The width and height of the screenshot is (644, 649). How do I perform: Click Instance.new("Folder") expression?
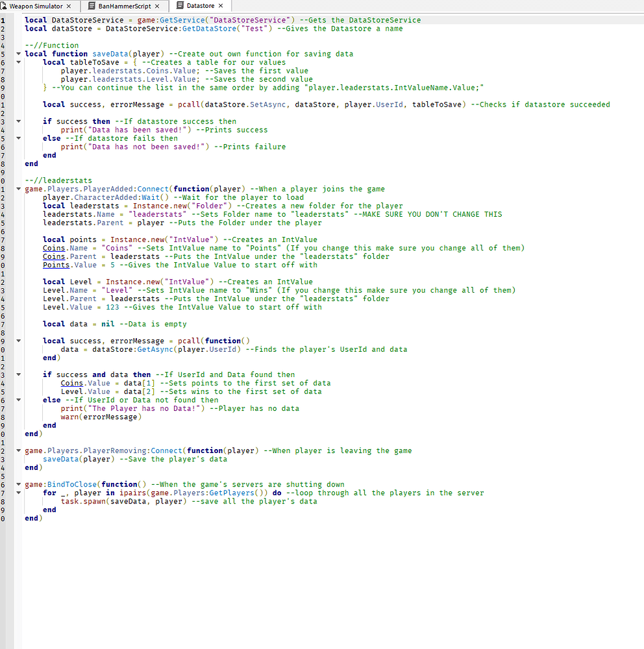[x=182, y=206]
